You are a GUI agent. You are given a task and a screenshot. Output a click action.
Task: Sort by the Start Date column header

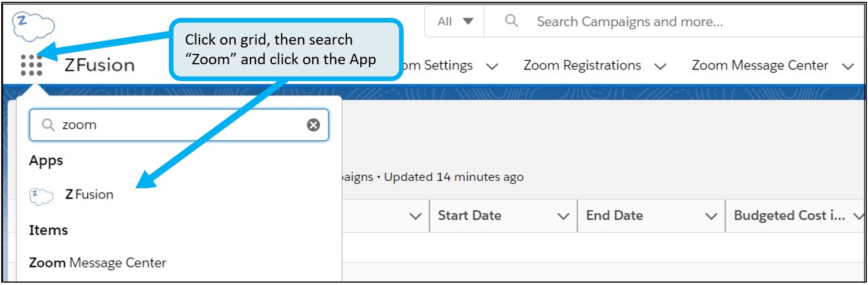470,215
